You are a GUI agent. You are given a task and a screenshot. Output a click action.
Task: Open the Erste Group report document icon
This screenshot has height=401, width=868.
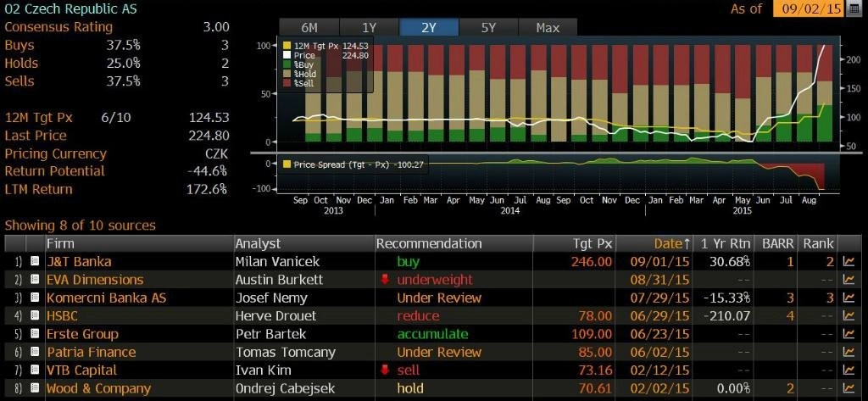[35, 334]
